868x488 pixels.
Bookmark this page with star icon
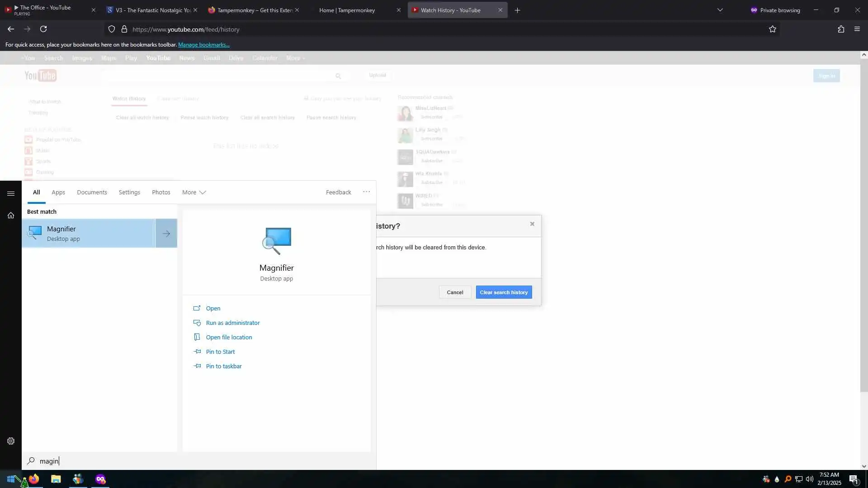(772, 29)
